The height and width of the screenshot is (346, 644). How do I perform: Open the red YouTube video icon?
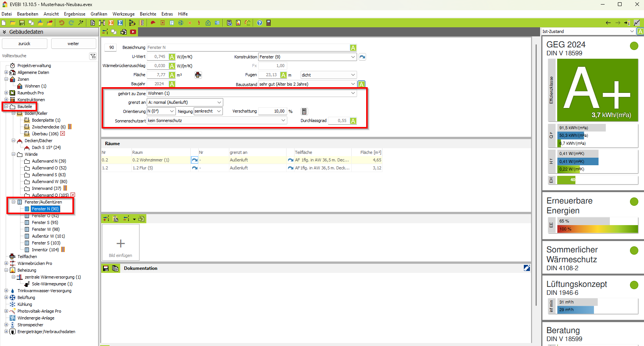133,32
